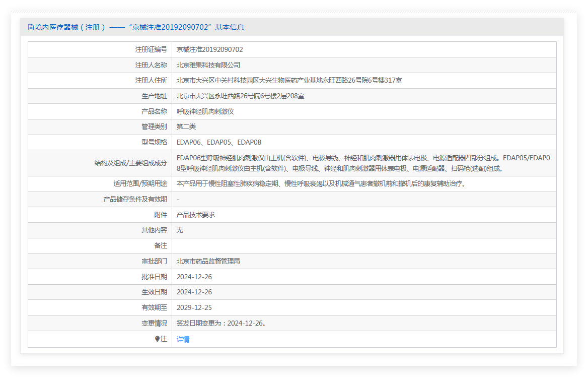Open the 详情 link

pyautogui.click(x=183, y=339)
